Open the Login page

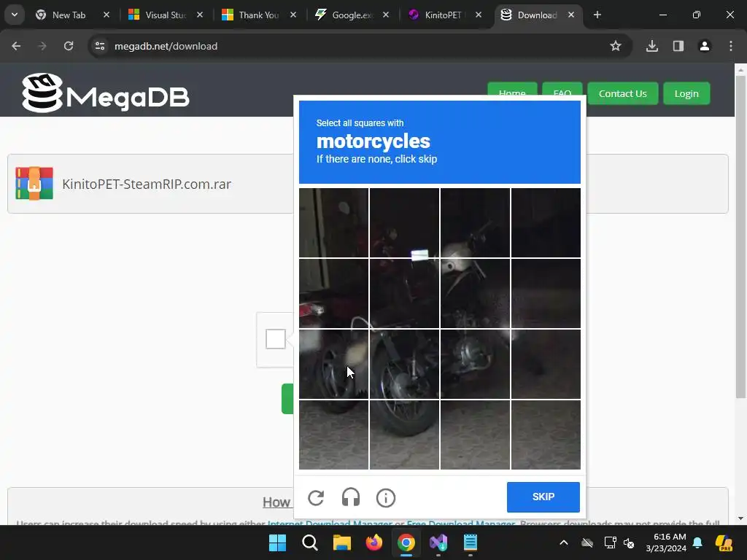(686, 93)
